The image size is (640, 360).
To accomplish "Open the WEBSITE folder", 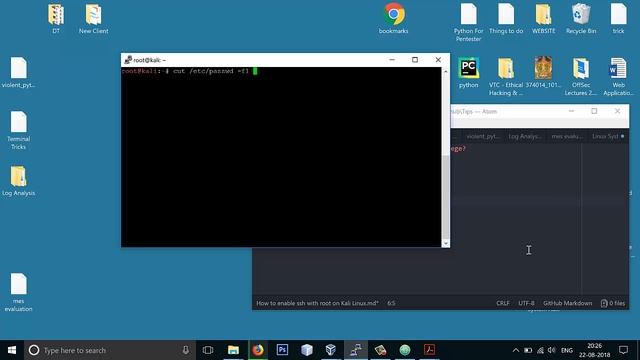I will pyautogui.click(x=543, y=18).
